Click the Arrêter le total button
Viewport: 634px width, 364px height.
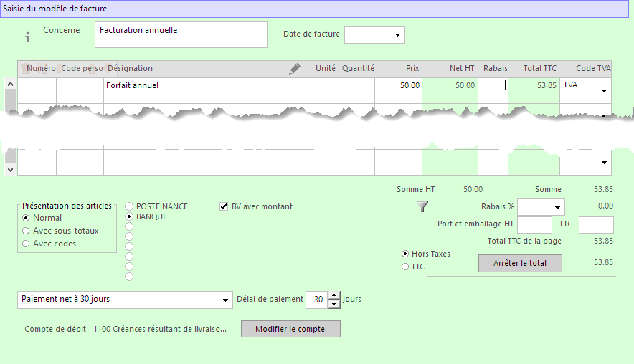(520, 263)
